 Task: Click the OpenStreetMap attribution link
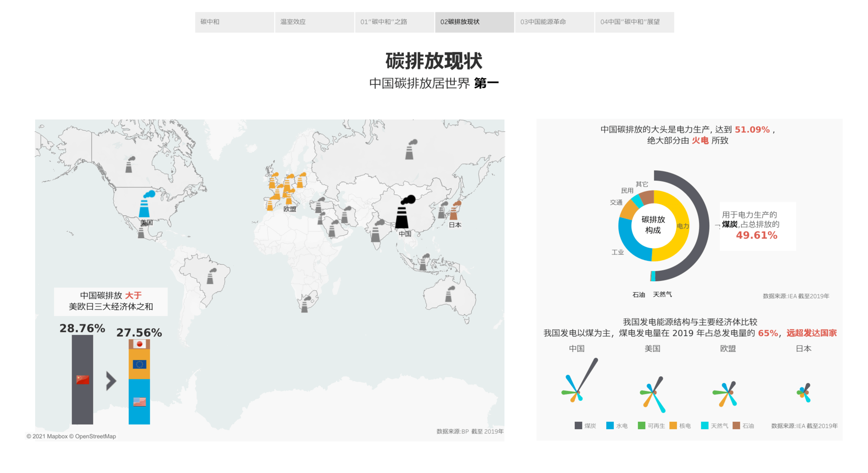click(x=95, y=436)
